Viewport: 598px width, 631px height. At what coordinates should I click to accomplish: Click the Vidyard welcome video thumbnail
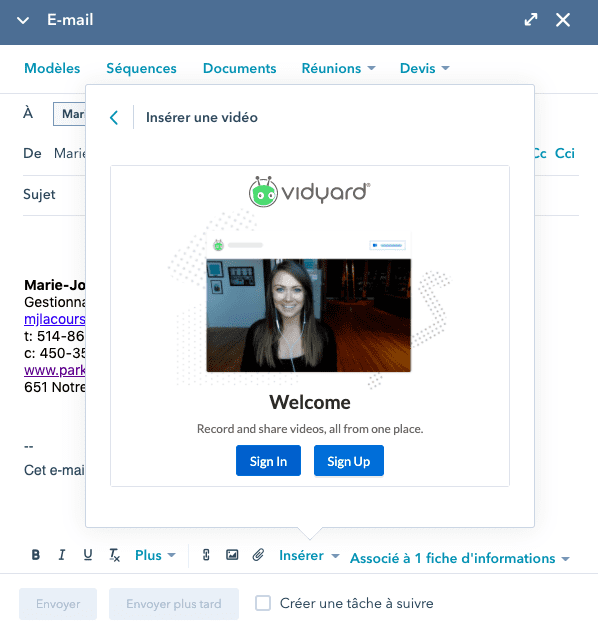pyautogui.click(x=309, y=315)
